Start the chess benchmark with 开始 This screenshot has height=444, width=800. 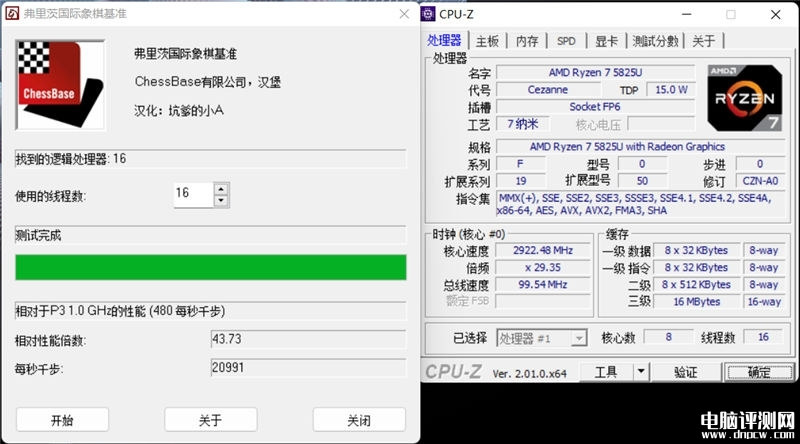(x=62, y=420)
